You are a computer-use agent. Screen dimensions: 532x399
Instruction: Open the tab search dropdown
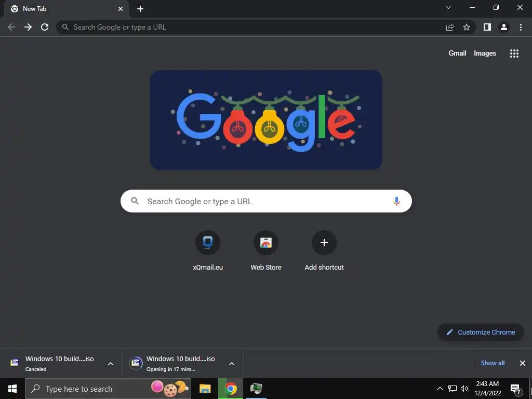448,7
